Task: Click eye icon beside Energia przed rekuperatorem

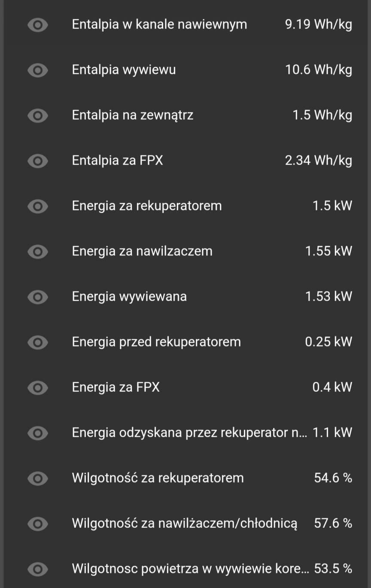Action: click(x=38, y=342)
